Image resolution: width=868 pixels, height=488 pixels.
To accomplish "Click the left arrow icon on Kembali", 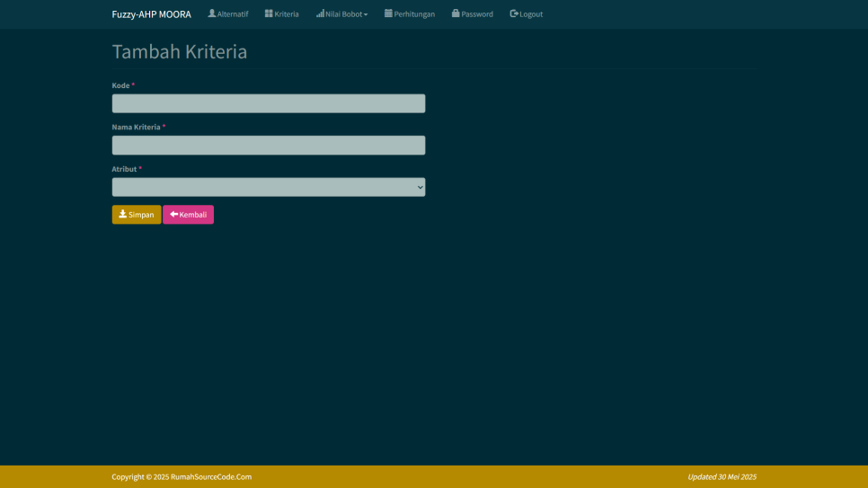I will [x=173, y=214].
